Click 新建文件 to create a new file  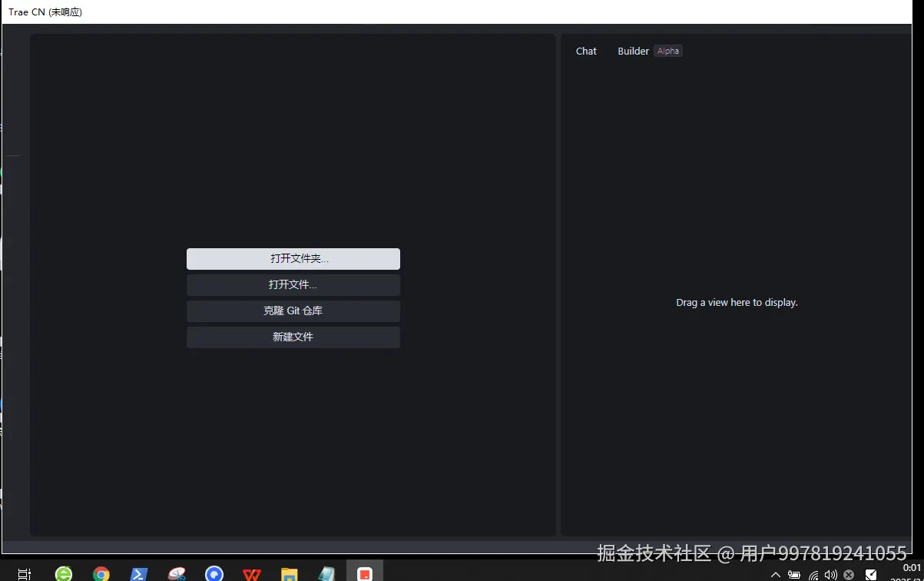[293, 337]
